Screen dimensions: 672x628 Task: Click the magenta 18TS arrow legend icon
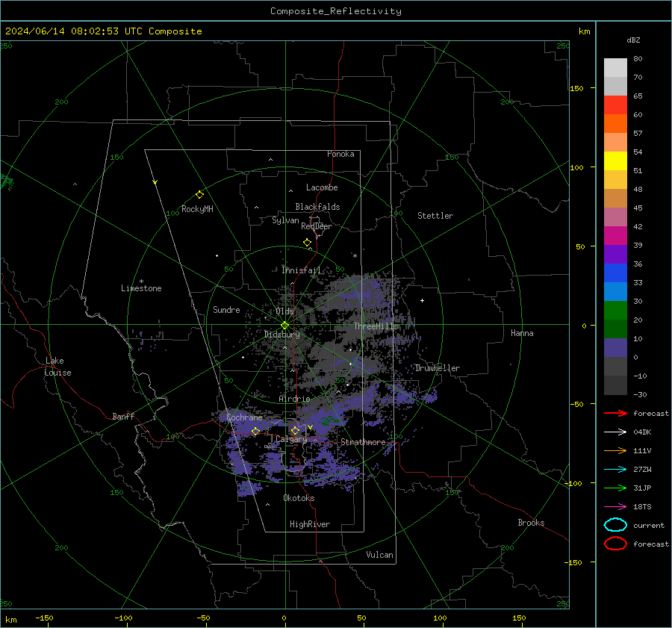pyautogui.click(x=615, y=507)
